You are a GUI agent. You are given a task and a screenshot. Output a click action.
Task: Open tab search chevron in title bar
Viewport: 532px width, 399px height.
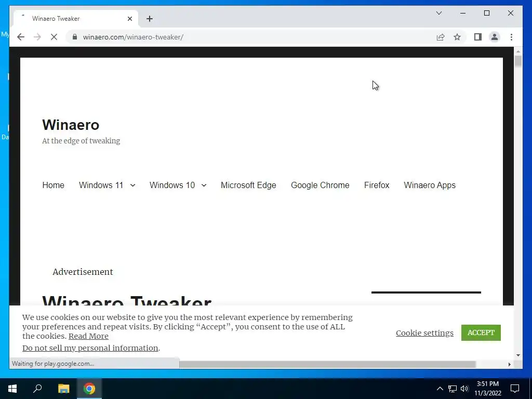439,13
